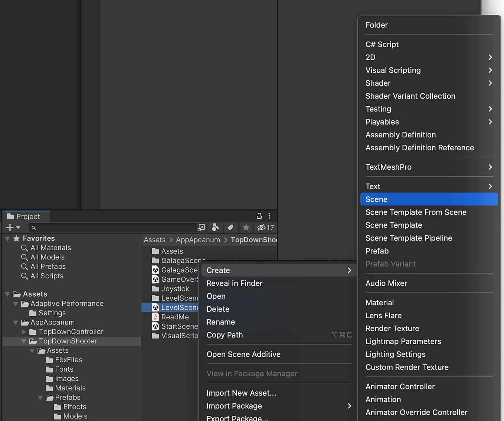Image resolution: width=504 pixels, height=421 pixels.
Task: Select the StartScene scene asset icon
Action: 156,326
